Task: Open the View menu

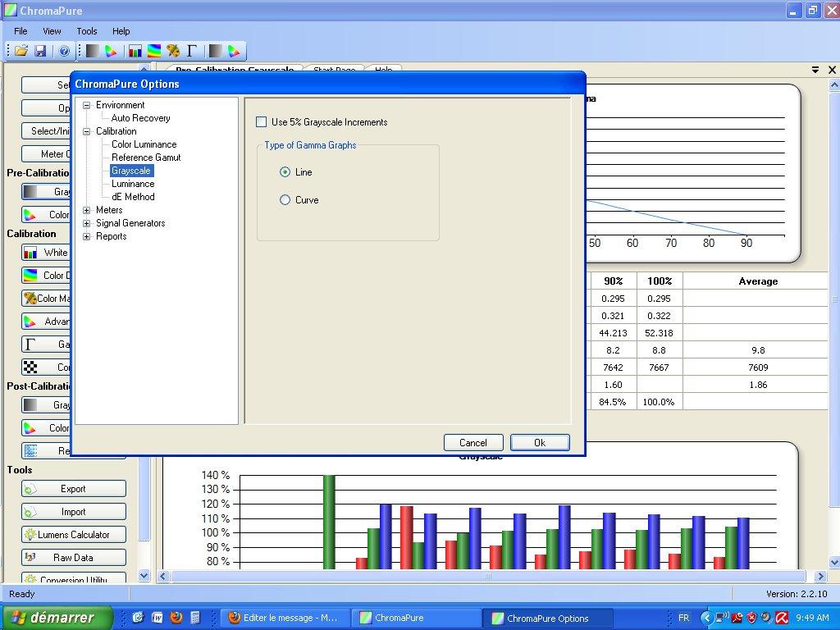Action: click(52, 31)
